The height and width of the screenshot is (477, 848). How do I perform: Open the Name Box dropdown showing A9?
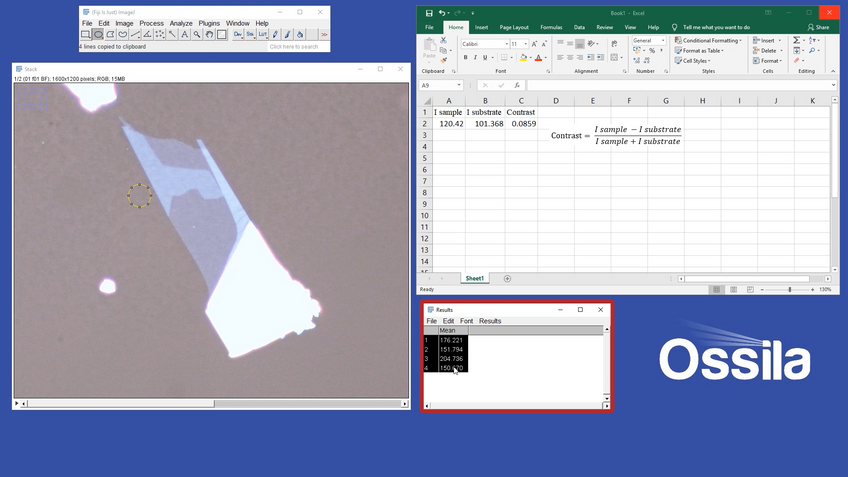coord(459,85)
